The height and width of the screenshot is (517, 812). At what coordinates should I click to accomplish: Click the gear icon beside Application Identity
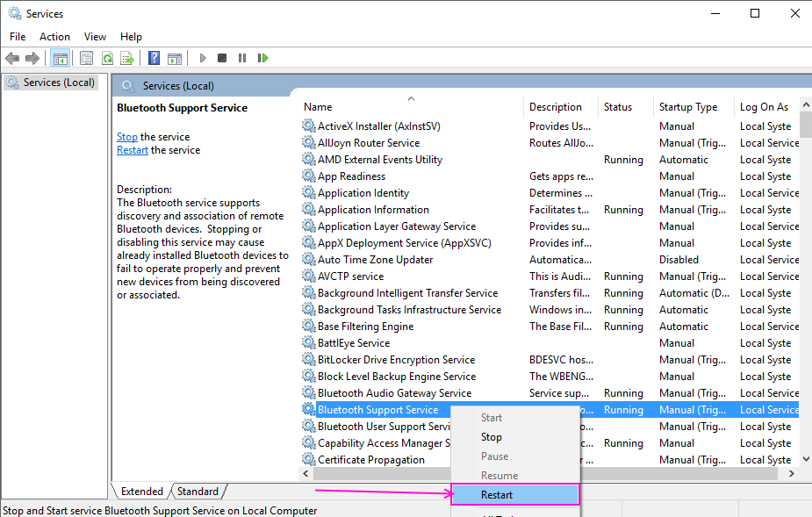[309, 193]
